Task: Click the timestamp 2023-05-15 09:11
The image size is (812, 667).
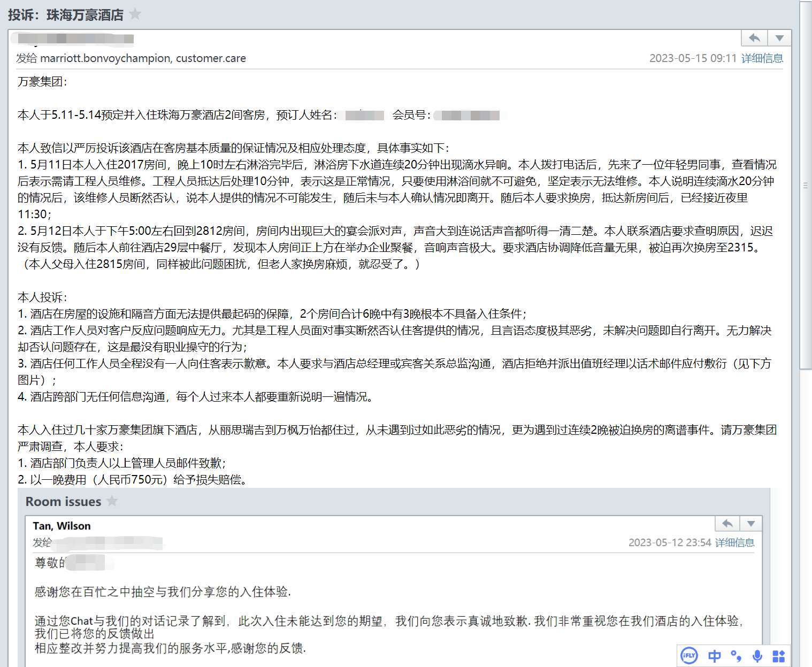Action: [693, 58]
